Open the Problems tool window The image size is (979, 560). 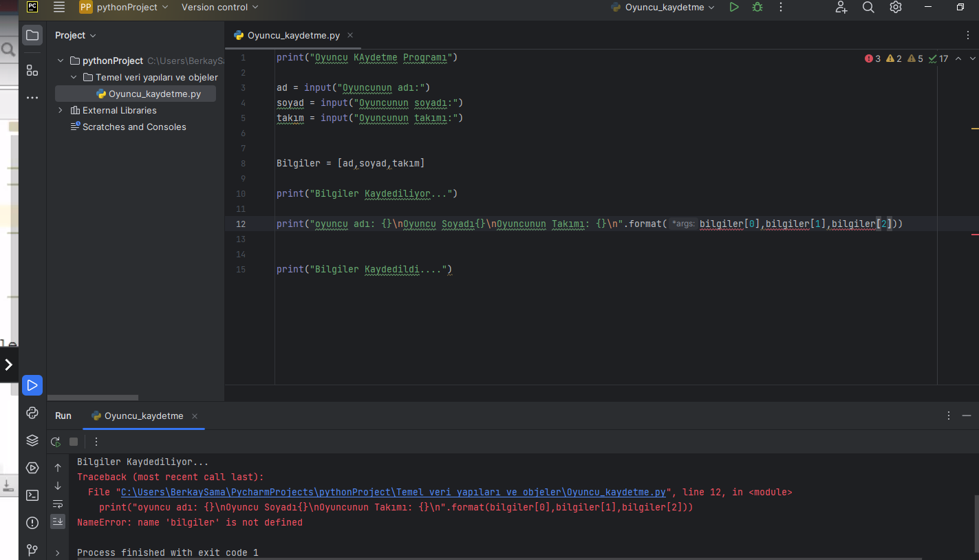(x=32, y=523)
